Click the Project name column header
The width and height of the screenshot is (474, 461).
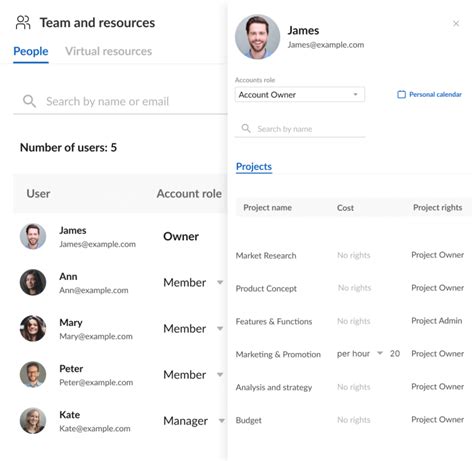(267, 208)
